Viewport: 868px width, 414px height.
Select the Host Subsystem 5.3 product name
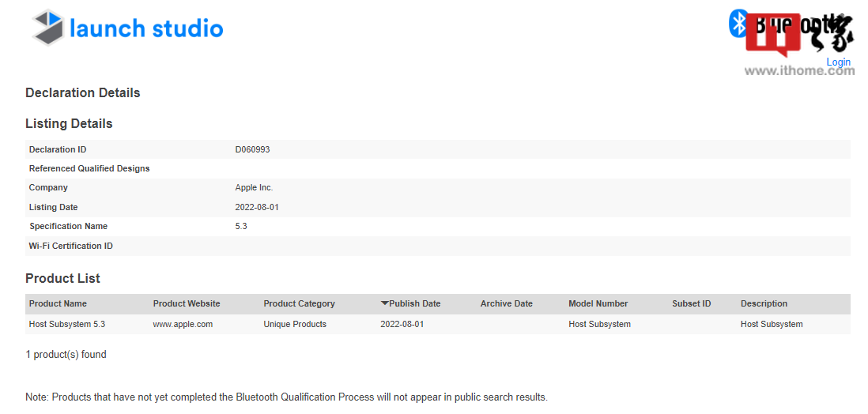coord(66,324)
